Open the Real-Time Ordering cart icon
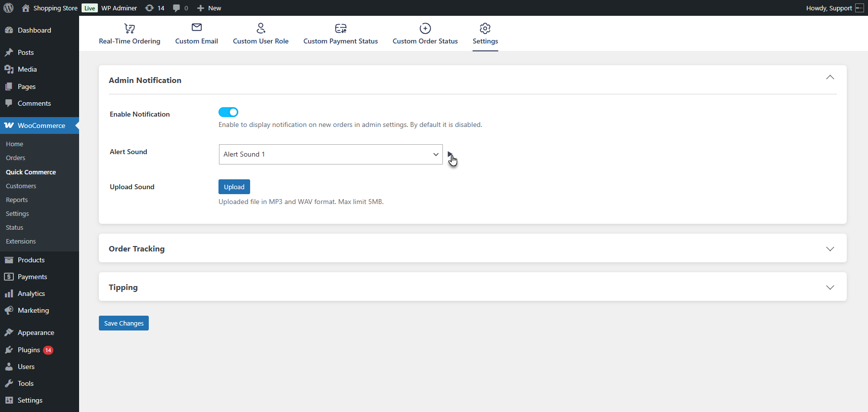This screenshot has height=412, width=868. pyautogui.click(x=130, y=29)
